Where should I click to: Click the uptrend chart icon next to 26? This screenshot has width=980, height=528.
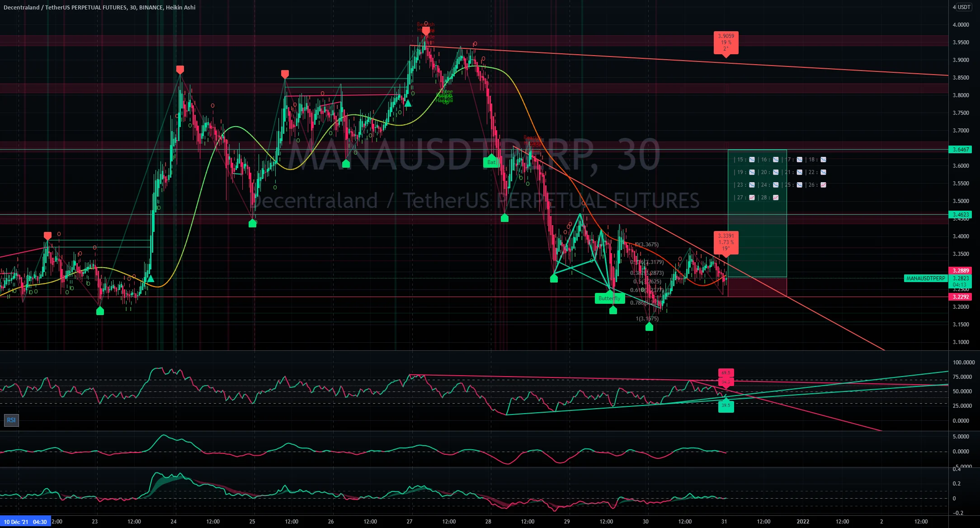(823, 185)
